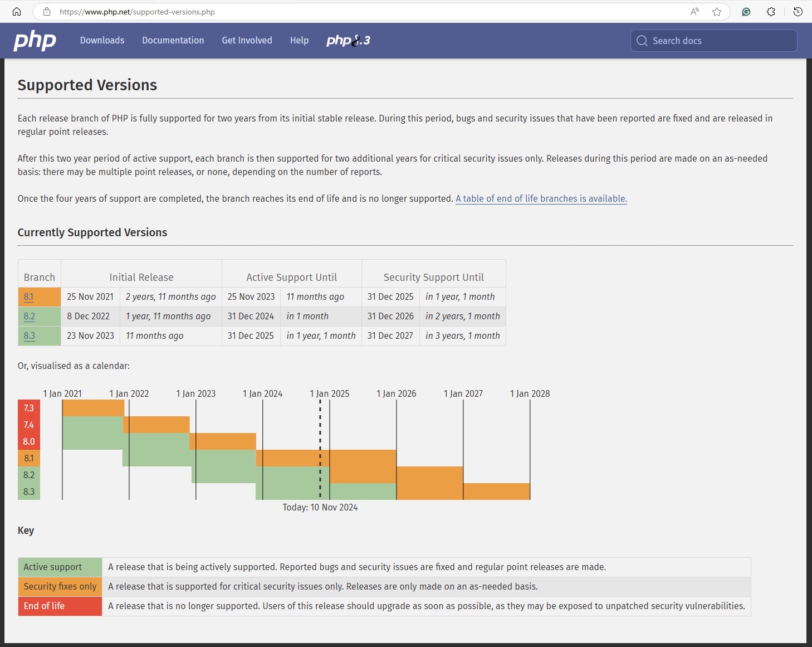812x647 pixels.
Task: Open the Downloads menu item
Action: coord(102,40)
